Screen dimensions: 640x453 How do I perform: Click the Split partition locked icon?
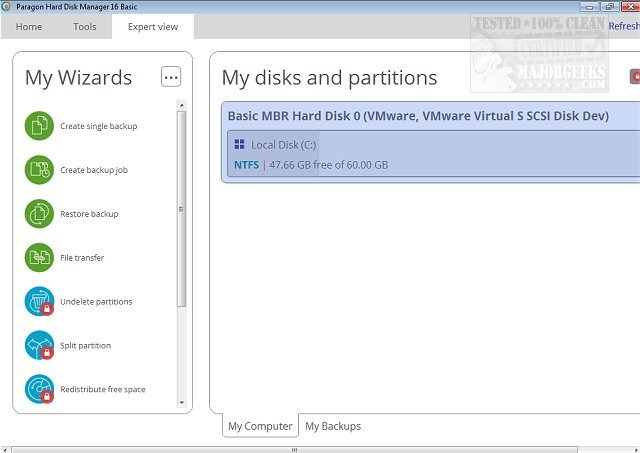(39, 345)
